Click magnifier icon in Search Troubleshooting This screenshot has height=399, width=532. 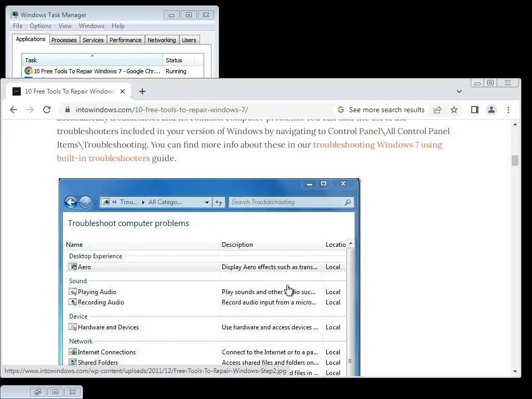[x=348, y=202]
